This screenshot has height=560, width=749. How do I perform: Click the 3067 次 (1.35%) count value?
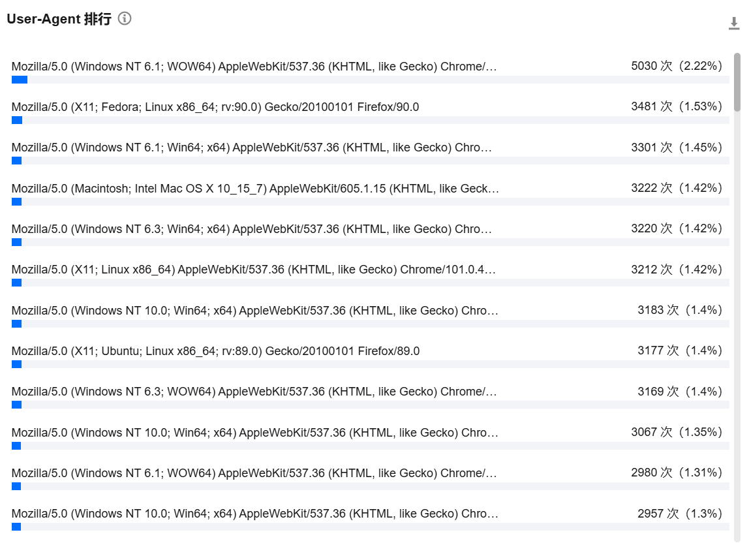677,432
